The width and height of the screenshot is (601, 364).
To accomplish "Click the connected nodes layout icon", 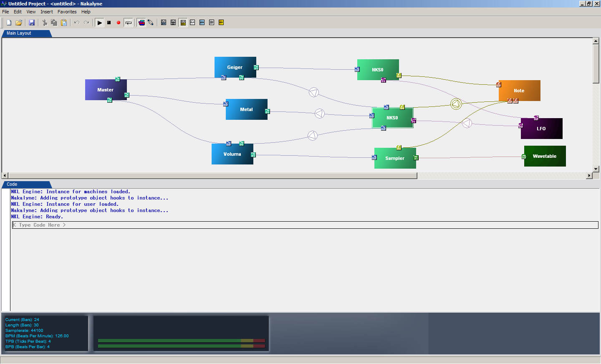I will click(151, 23).
